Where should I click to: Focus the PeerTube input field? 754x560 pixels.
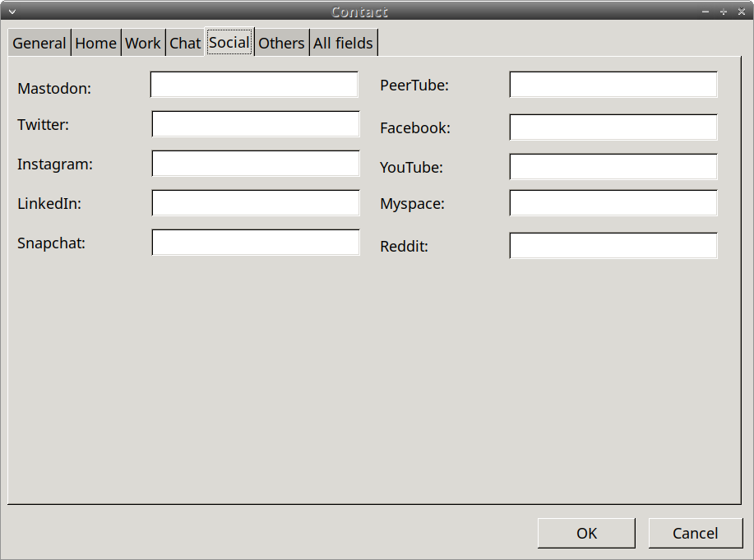pyautogui.click(x=613, y=85)
